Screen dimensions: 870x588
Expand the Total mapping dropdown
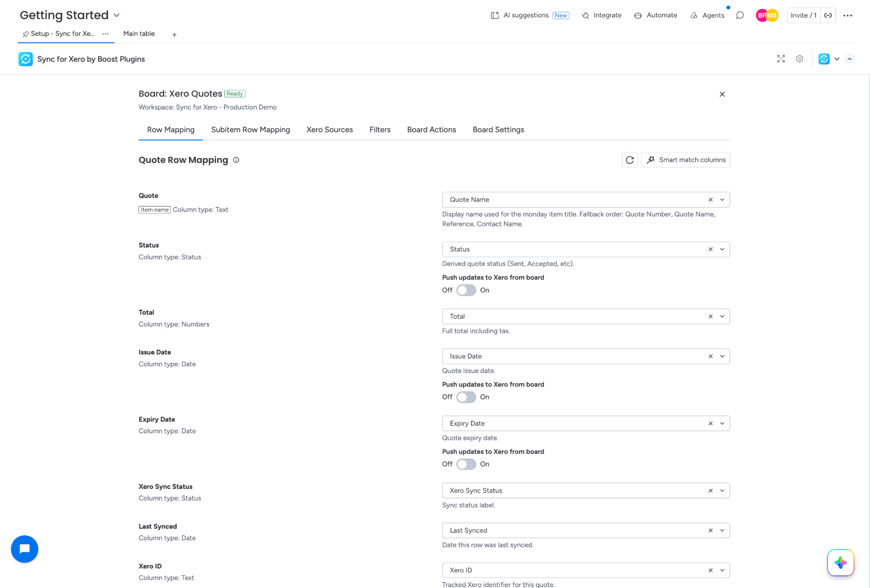722,317
